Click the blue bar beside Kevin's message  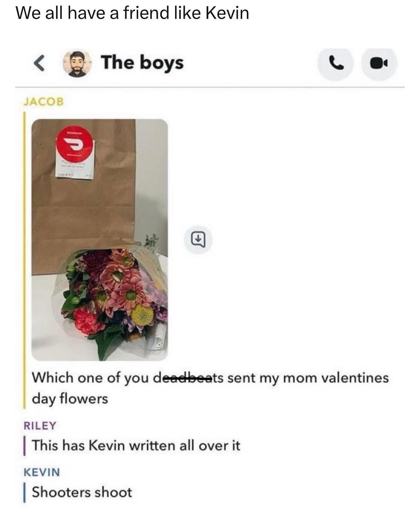click(24, 492)
